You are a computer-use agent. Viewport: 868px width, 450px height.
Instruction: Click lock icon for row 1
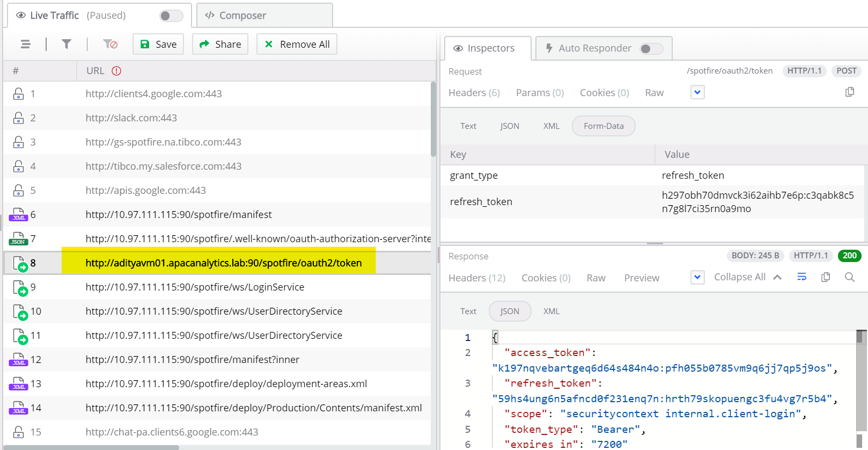(18, 94)
